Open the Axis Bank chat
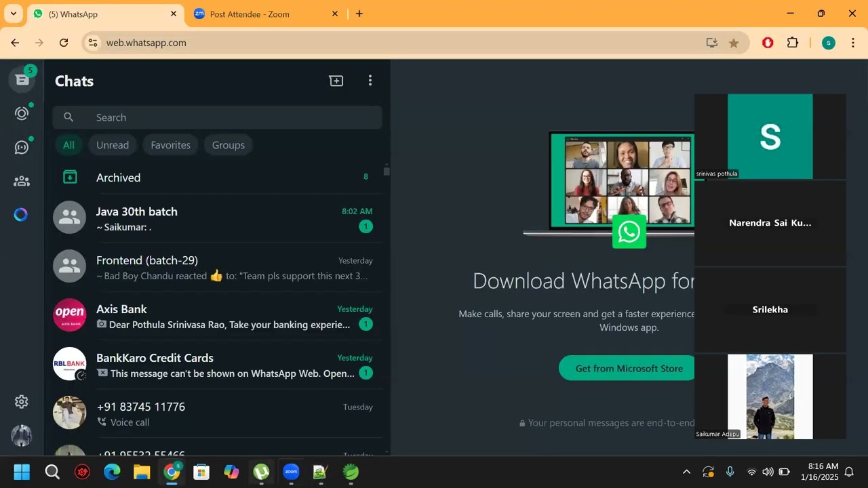Viewport: 868px width, 488px height. pos(217,316)
